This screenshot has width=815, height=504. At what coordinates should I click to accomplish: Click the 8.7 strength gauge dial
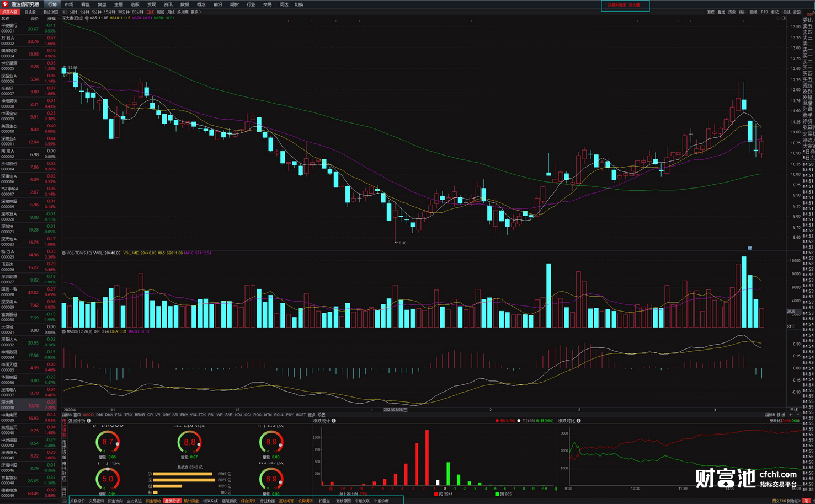(x=108, y=442)
